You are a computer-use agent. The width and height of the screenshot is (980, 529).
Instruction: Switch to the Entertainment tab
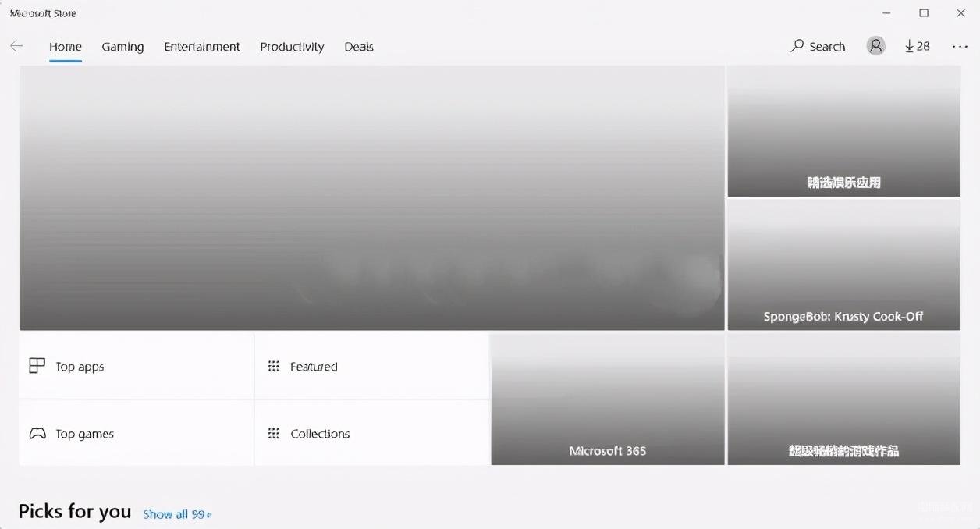202,47
